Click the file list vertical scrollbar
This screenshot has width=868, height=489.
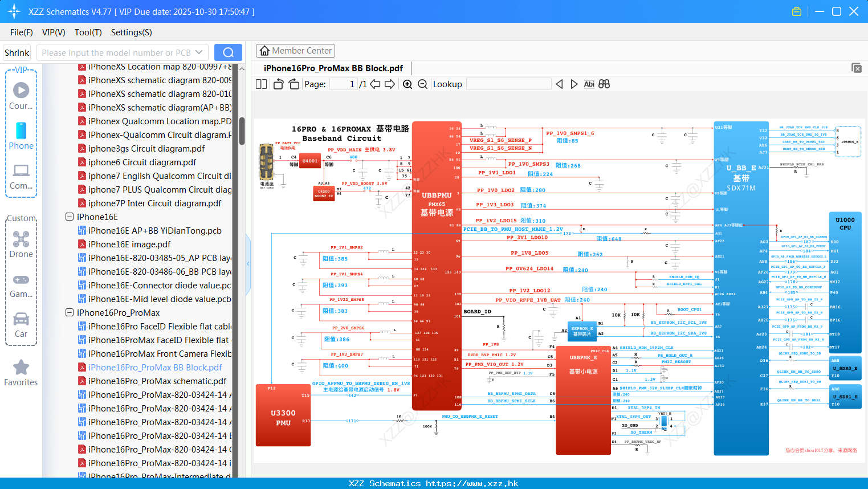242,131
